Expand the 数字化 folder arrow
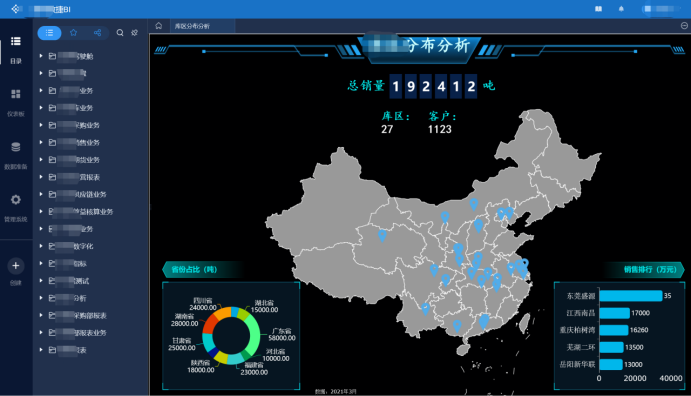Screen dimensions: 691x396 (41, 246)
